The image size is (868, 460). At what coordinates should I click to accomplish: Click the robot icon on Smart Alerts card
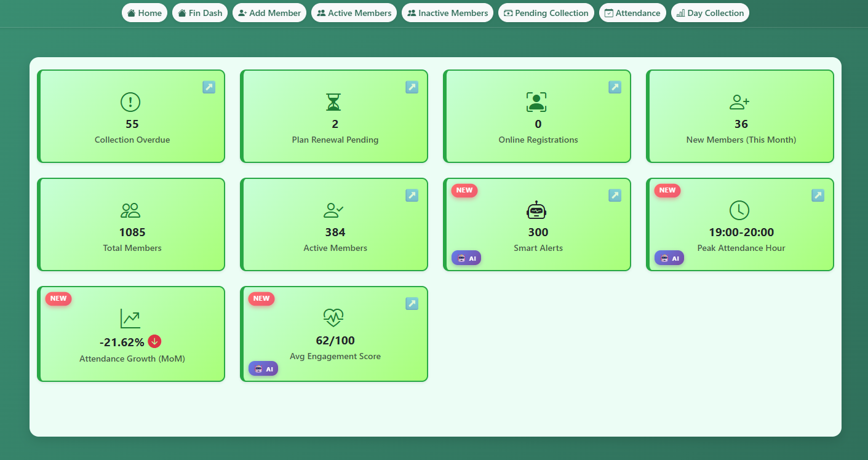point(537,210)
